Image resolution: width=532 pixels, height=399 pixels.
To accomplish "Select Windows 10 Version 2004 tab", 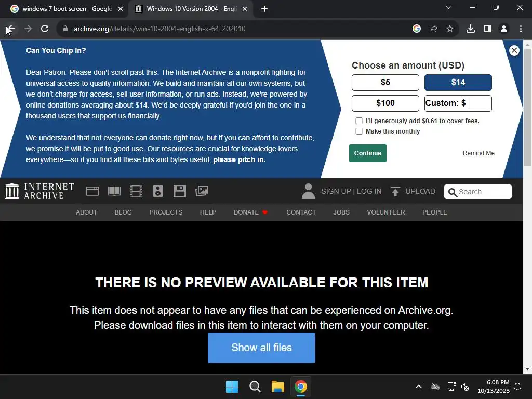I will tap(192, 9).
